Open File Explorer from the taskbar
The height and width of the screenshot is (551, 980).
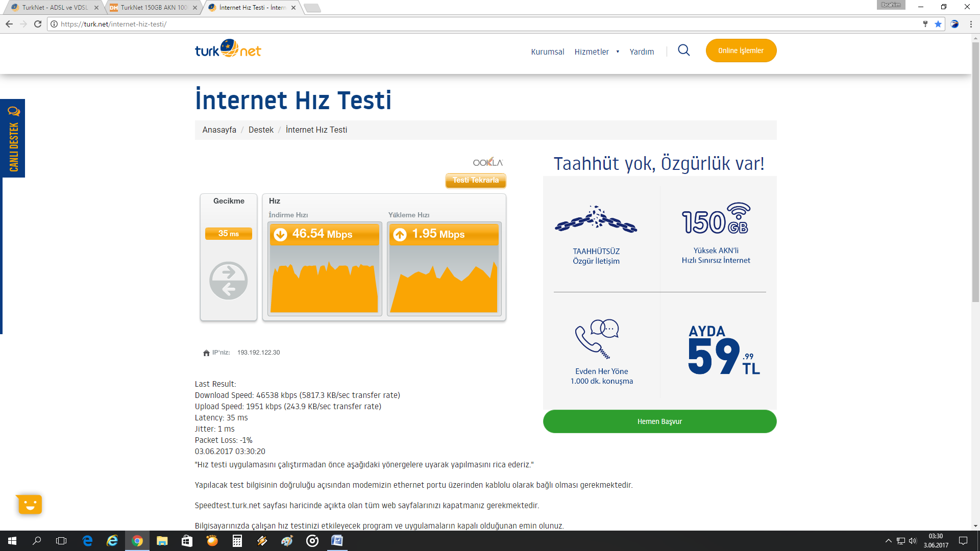pos(162,541)
